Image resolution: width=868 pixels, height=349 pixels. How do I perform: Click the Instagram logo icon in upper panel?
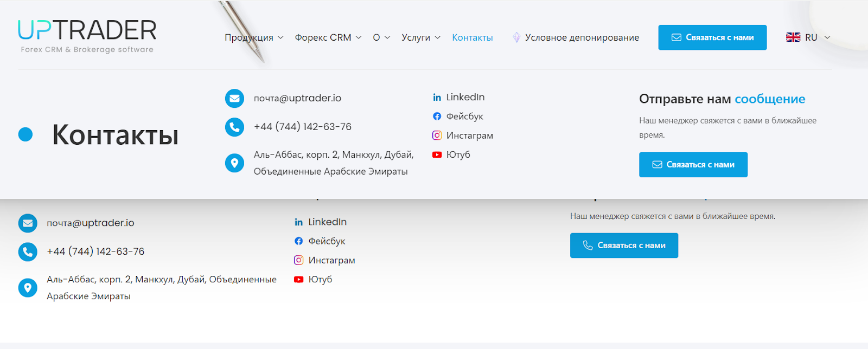click(x=437, y=135)
